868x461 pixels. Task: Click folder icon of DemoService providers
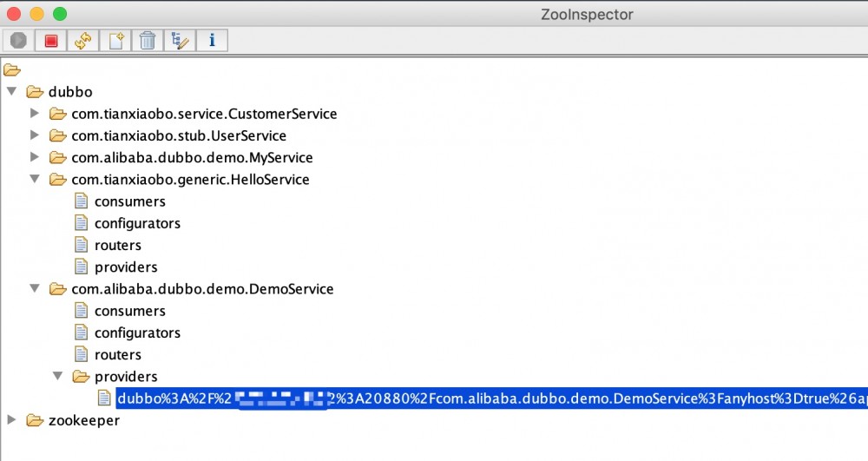point(81,377)
